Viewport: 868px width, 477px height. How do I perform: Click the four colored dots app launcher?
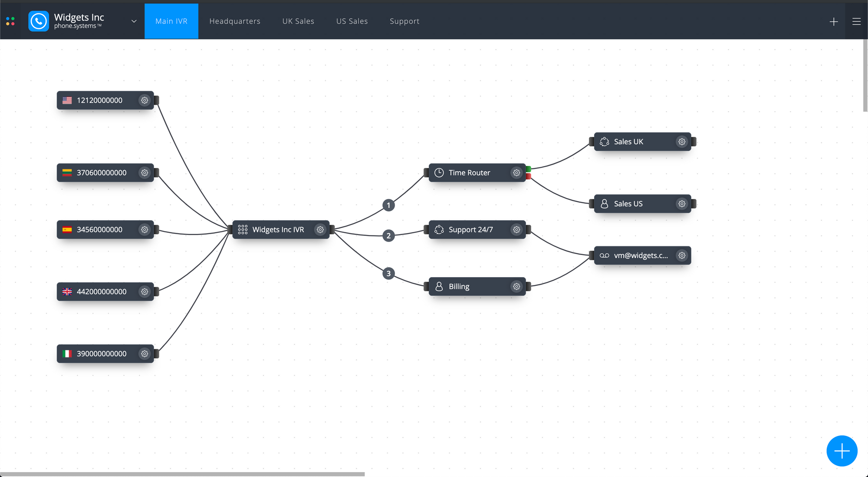click(x=10, y=21)
